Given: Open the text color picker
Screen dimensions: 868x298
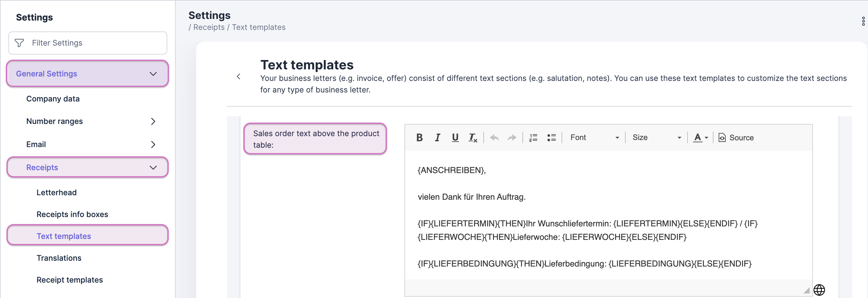Looking at the screenshot, I should point(701,138).
